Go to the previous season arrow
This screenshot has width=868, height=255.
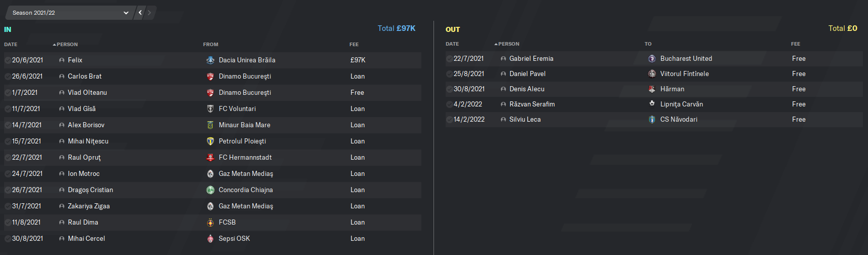click(x=140, y=13)
